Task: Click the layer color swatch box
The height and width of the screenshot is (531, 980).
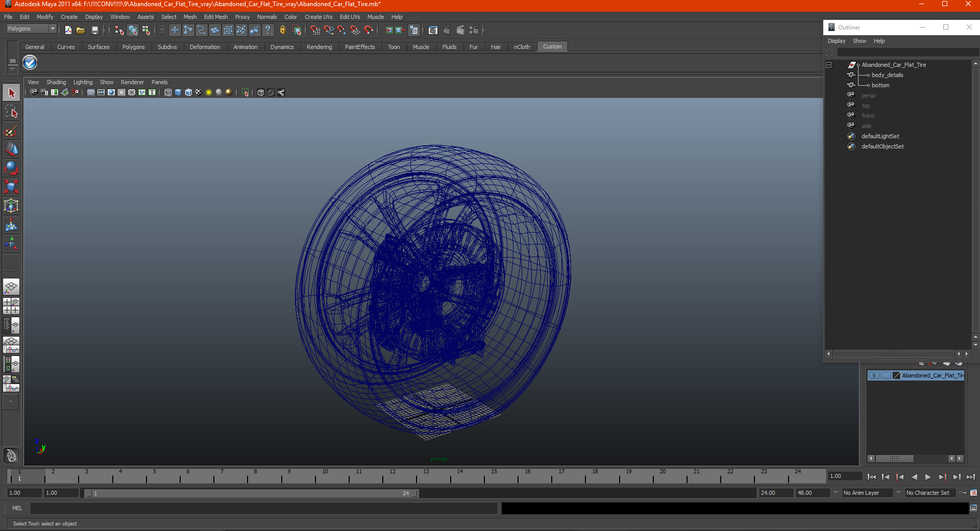Action: (x=896, y=375)
